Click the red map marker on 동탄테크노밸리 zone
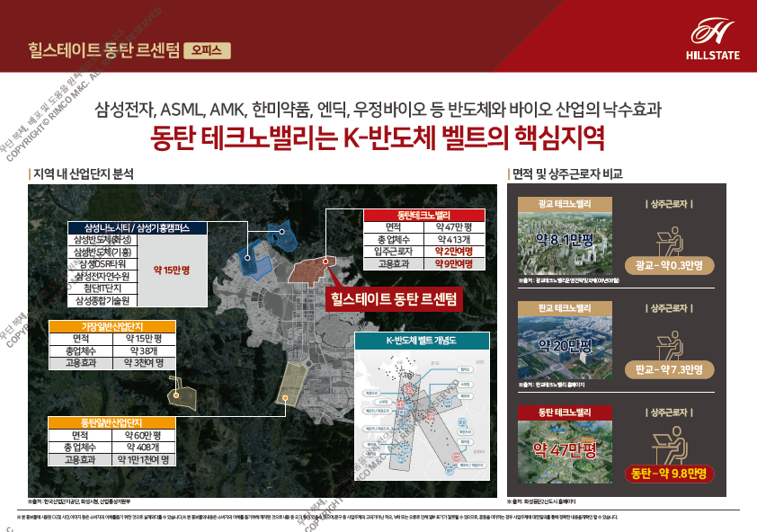The image size is (757, 532). (x=325, y=262)
